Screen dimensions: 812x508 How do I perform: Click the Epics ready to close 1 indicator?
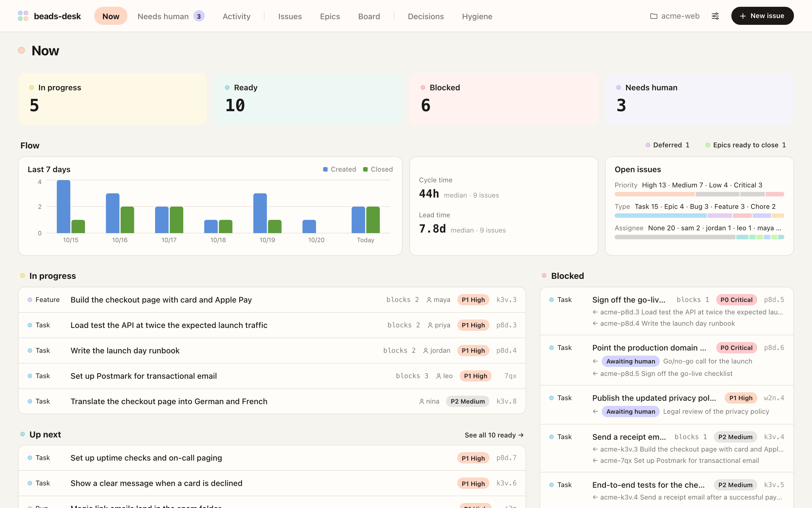(745, 145)
